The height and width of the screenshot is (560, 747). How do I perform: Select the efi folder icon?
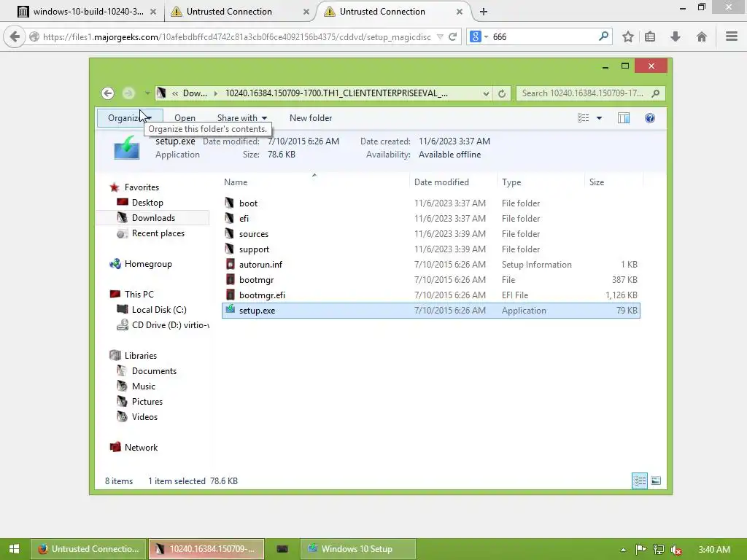pyautogui.click(x=230, y=218)
